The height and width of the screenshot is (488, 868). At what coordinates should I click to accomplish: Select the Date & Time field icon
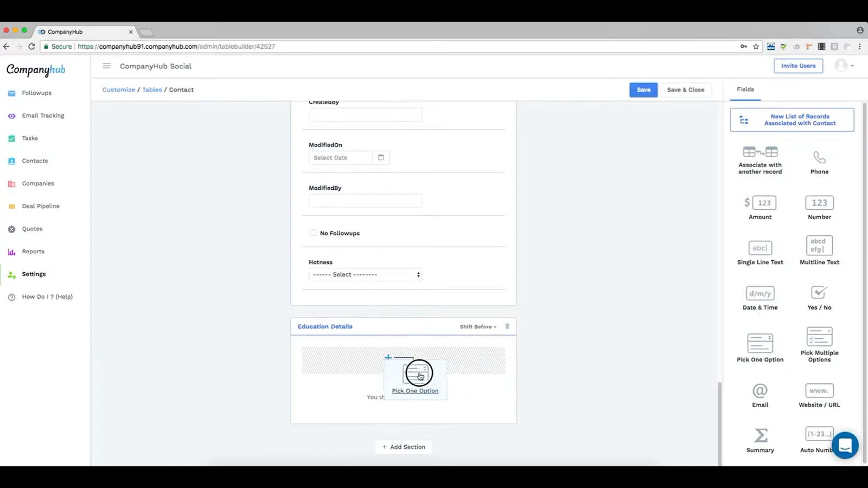pyautogui.click(x=760, y=293)
